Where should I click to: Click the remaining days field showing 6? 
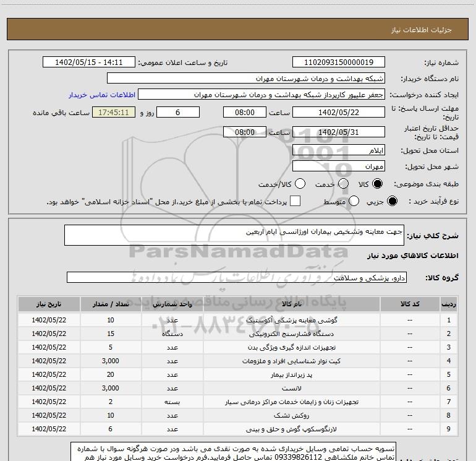178,112
